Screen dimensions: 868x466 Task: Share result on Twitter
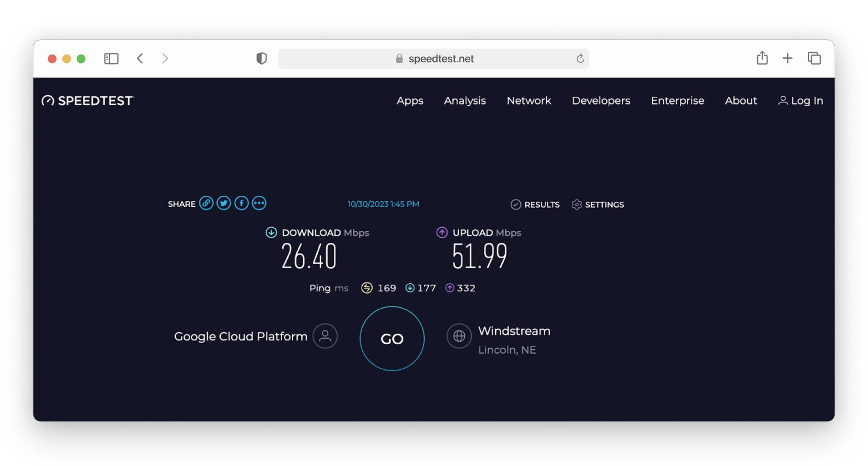point(224,204)
